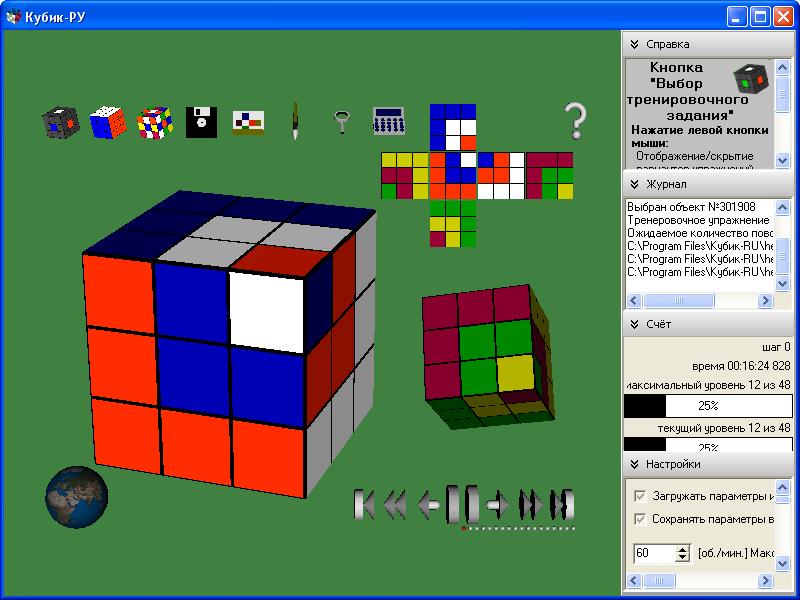Increase speed with spinner up arrow
Image resolution: width=800 pixels, height=600 pixels.
pos(683,549)
